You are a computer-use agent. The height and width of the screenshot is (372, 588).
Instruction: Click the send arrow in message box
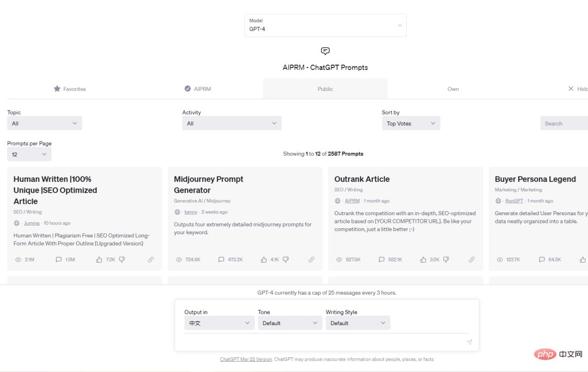click(469, 342)
